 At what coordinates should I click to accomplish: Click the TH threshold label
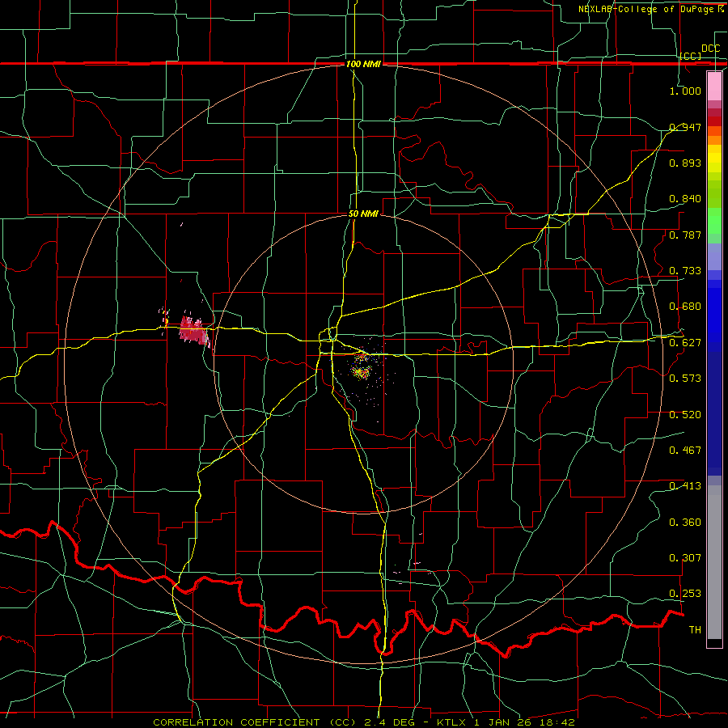click(695, 630)
